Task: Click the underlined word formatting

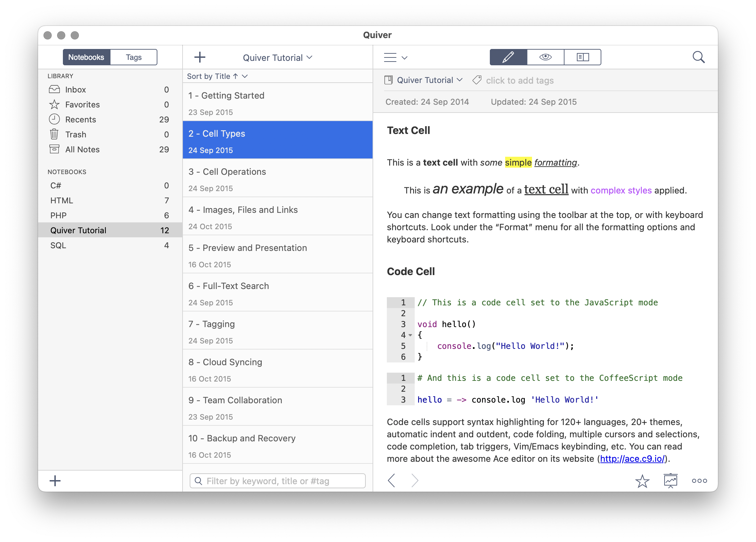Action: coord(556,163)
